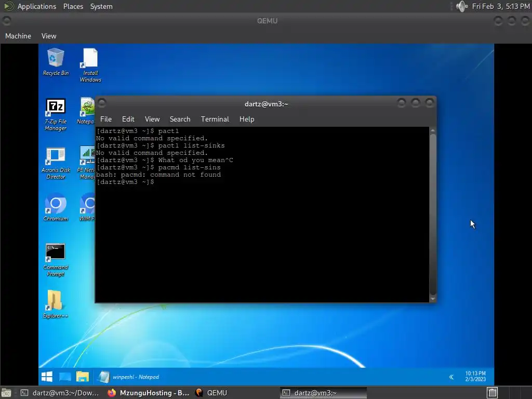The image size is (532, 399).
Task: Select the Explorer++ desktop icon
Action: point(55,304)
